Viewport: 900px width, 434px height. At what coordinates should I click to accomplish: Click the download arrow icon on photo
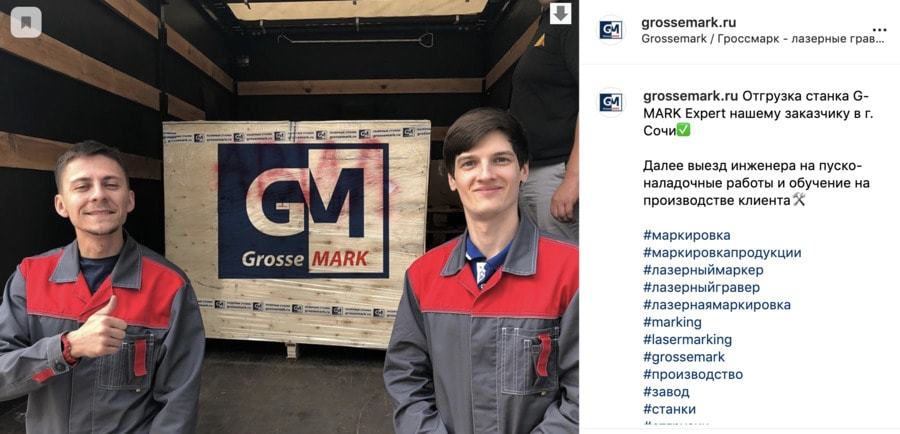pos(561,13)
